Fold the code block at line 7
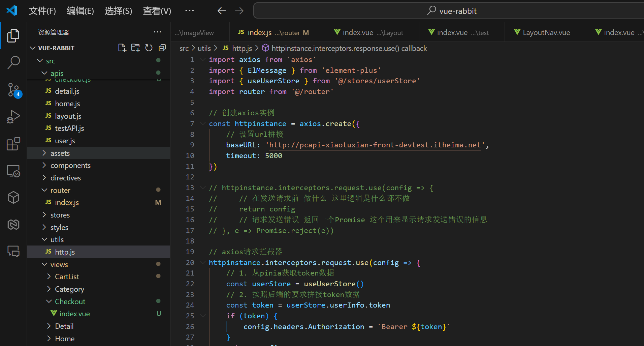Screen dimensions: 644x346 point(203,124)
